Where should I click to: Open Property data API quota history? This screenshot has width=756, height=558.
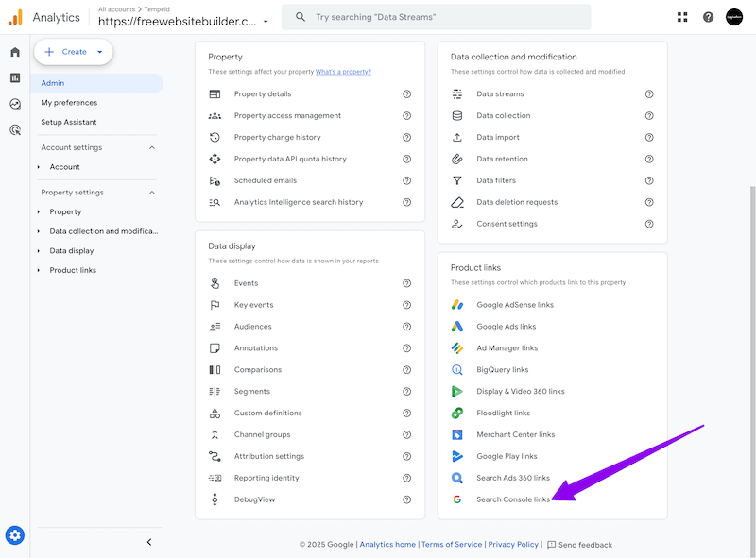point(290,159)
